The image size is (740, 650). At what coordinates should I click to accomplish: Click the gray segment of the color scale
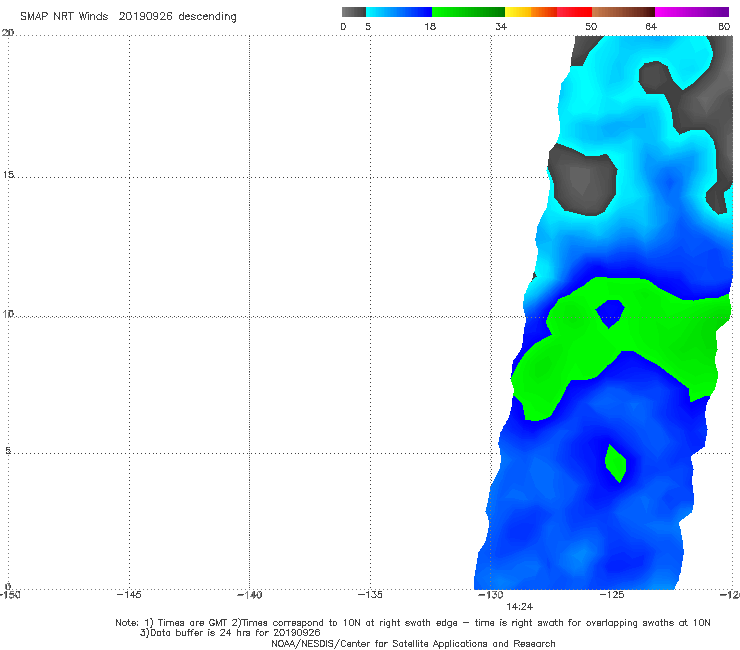click(353, 12)
